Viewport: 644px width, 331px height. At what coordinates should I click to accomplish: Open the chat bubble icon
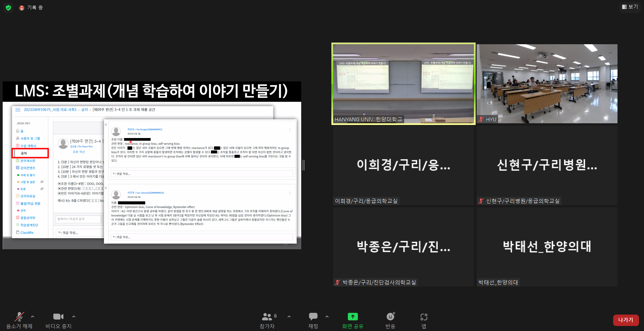pos(313,317)
